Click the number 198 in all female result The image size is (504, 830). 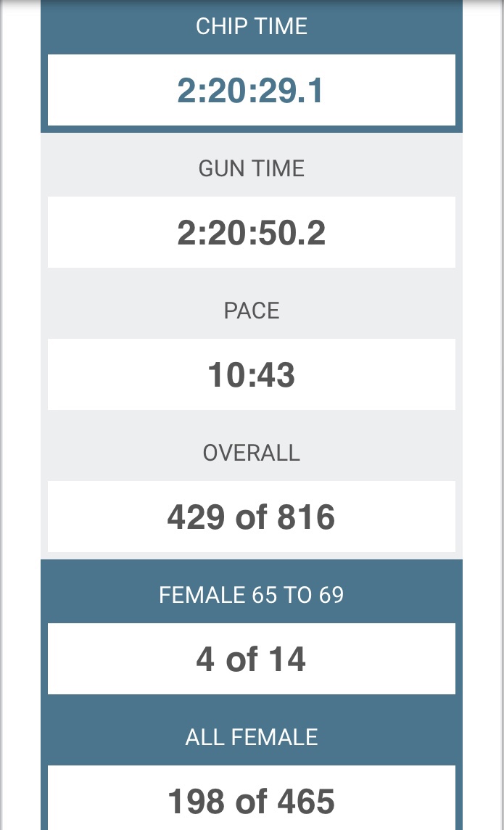tap(197, 802)
